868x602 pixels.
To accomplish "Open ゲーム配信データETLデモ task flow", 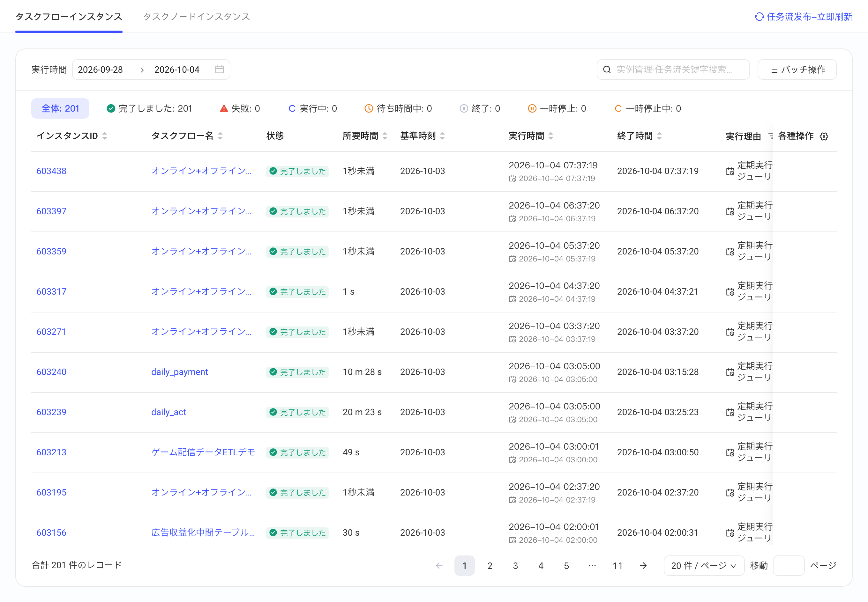I will click(203, 452).
